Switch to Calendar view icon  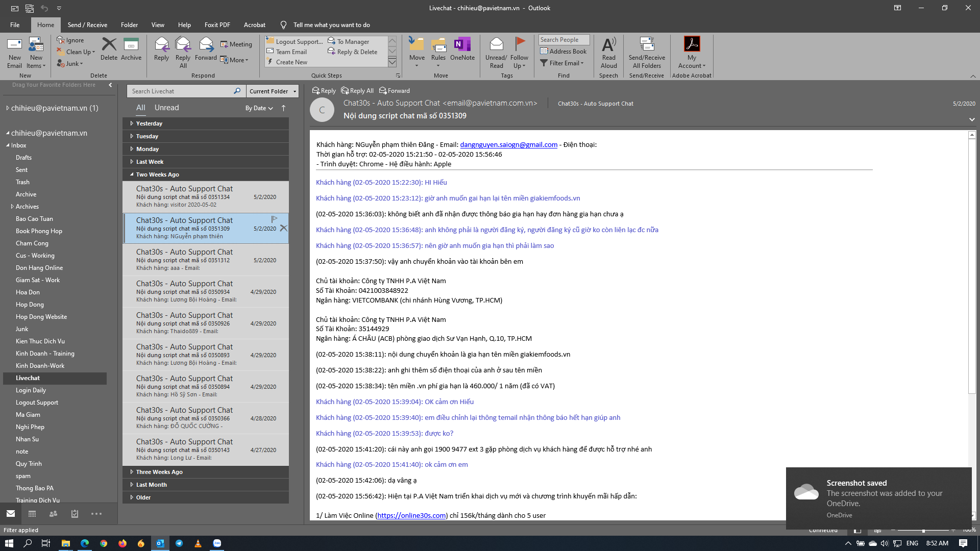pos(32,514)
